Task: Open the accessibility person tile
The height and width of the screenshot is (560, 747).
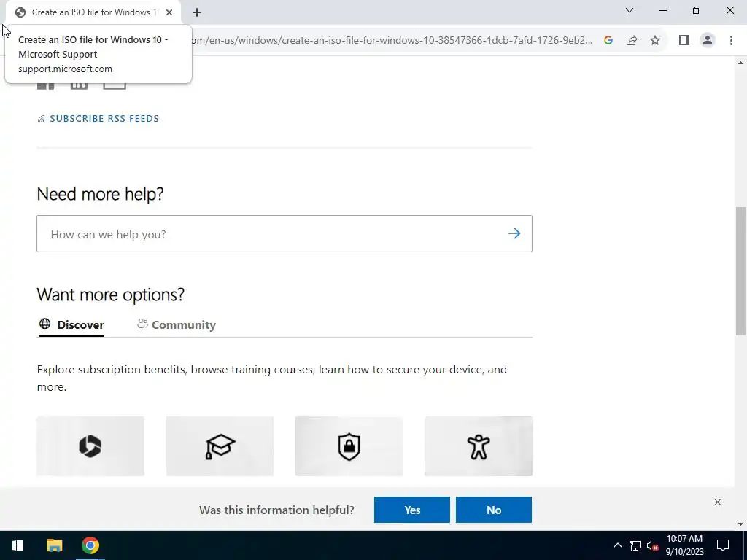Action: (479, 446)
